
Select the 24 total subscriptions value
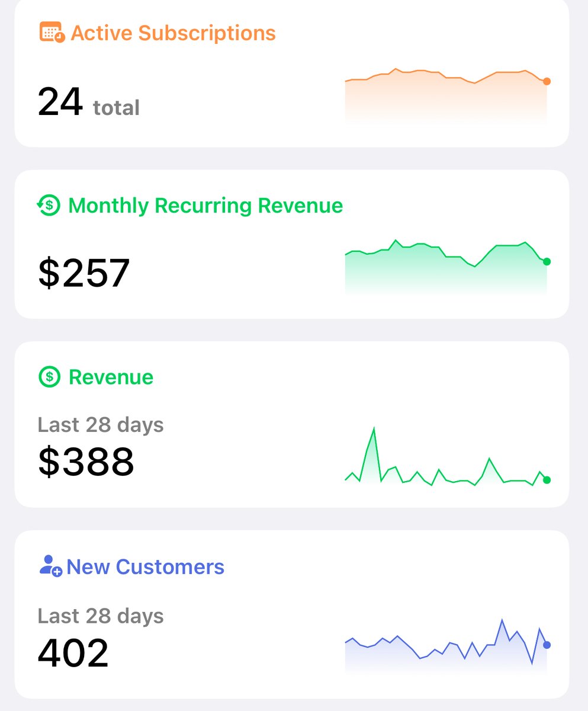(89, 102)
